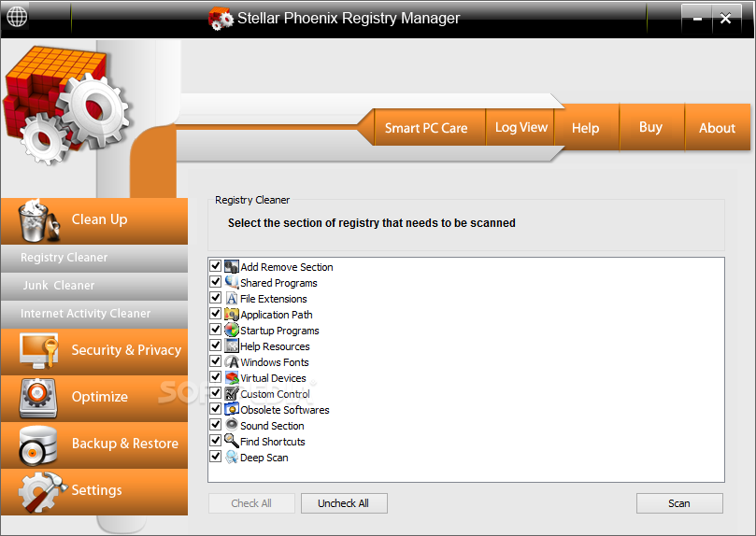
Task: Uncheck the Sound Section checkbox
Action: click(x=216, y=425)
